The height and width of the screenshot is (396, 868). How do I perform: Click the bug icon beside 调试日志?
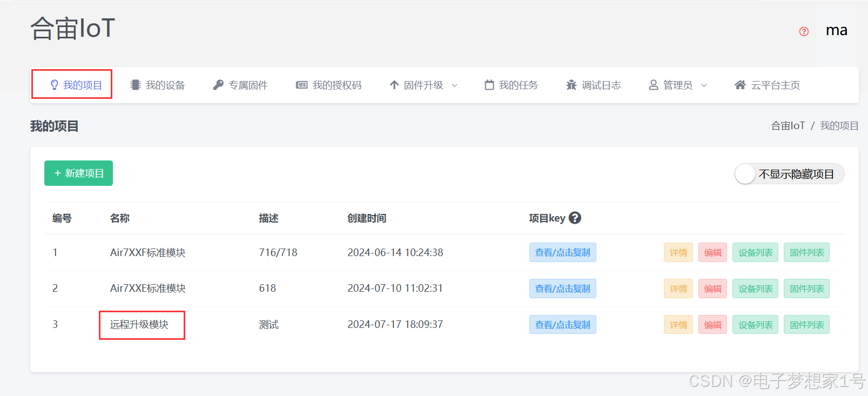(571, 85)
